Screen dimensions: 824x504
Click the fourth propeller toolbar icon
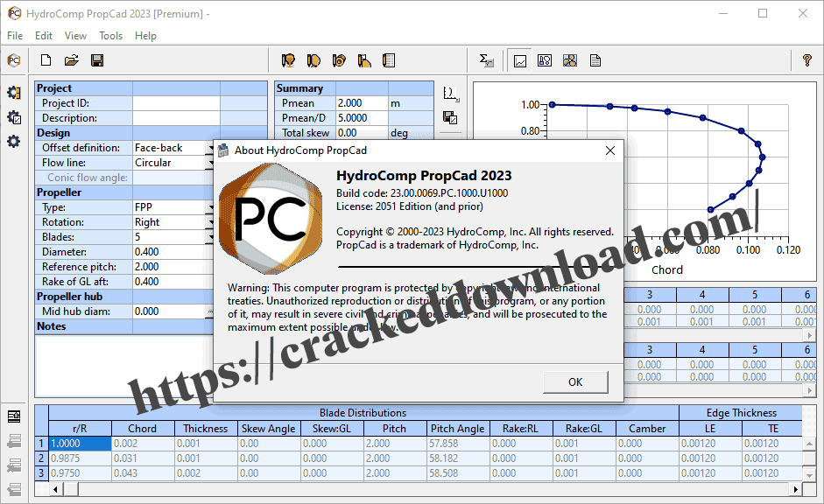pyautogui.click(x=364, y=60)
